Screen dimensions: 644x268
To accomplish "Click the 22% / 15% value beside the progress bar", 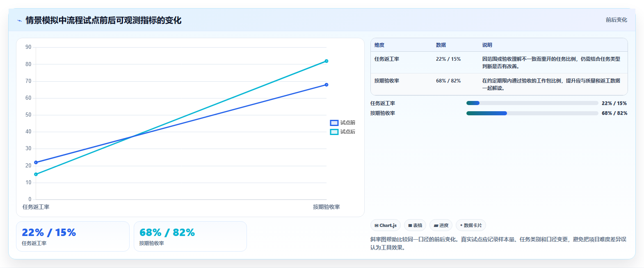I will (x=614, y=103).
